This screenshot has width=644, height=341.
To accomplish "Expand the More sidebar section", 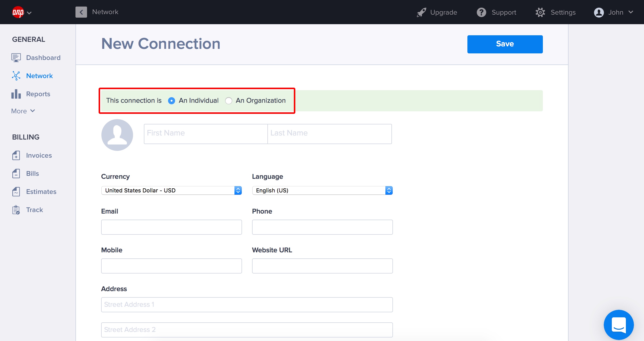I will click(23, 111).
